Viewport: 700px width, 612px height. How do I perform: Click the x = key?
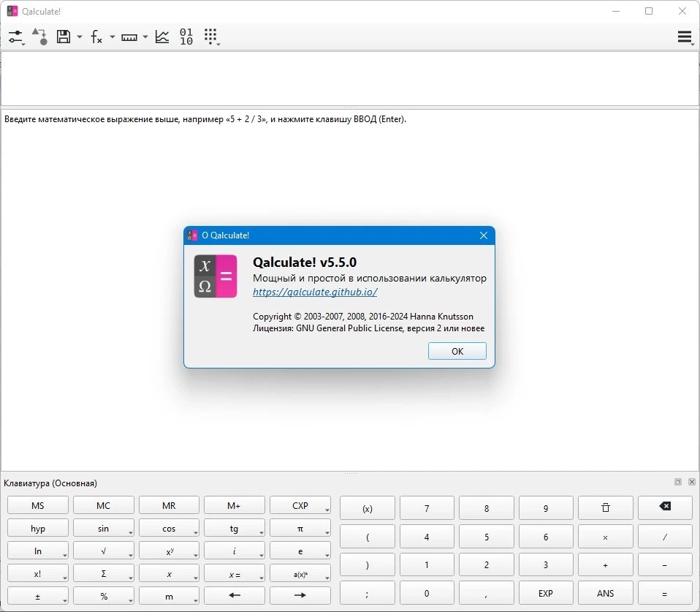pos(234,573)
